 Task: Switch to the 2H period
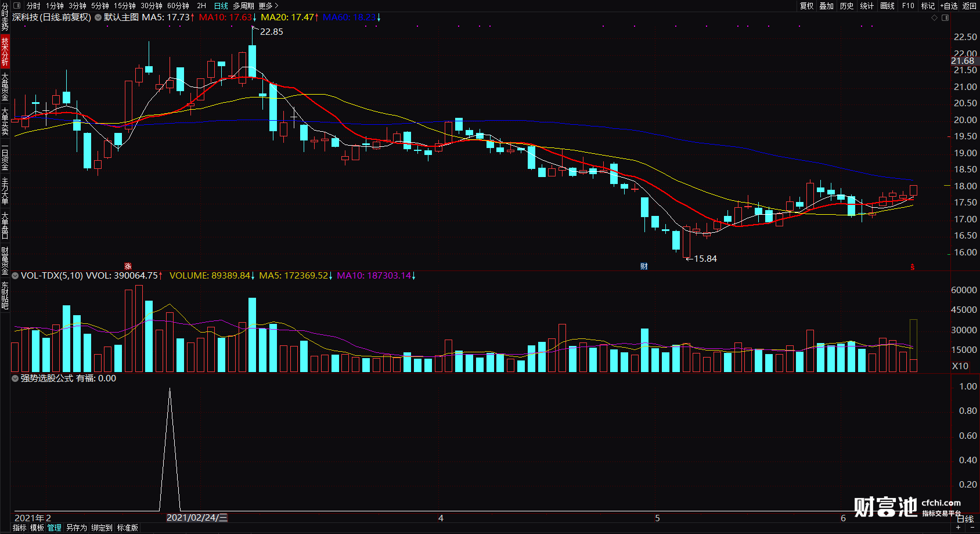point(201,6)
